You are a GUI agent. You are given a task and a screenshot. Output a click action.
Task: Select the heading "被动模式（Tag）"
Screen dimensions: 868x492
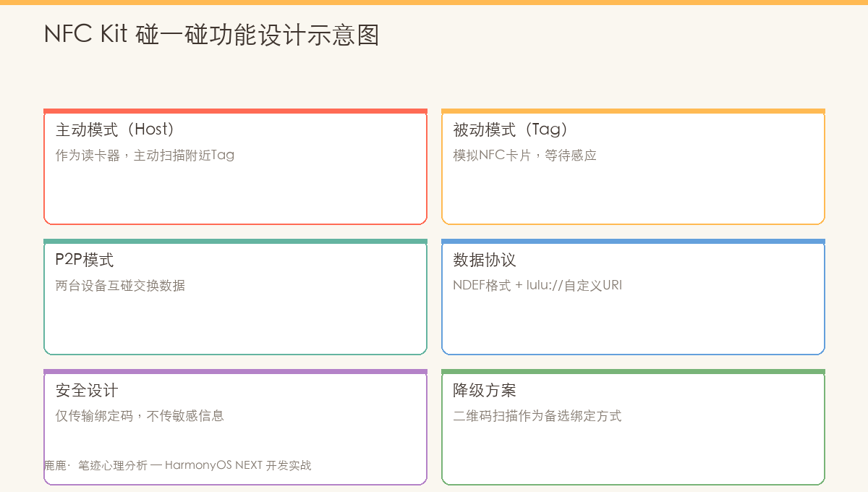pyautogui.click(x=511, y=130)
